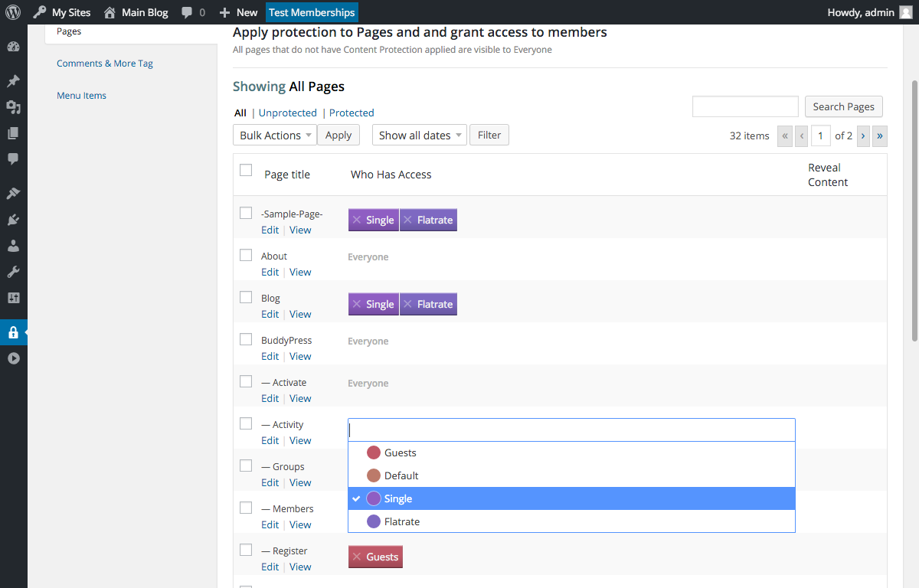Open the Comments & More Tag section
The height and width of the screenshot is (588, 919).
(105, 64)
